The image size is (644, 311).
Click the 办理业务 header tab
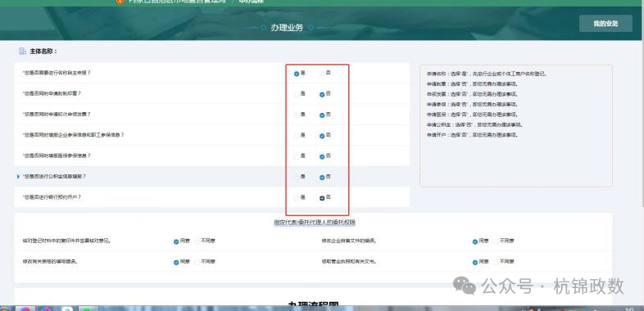[x=287, y=28]
